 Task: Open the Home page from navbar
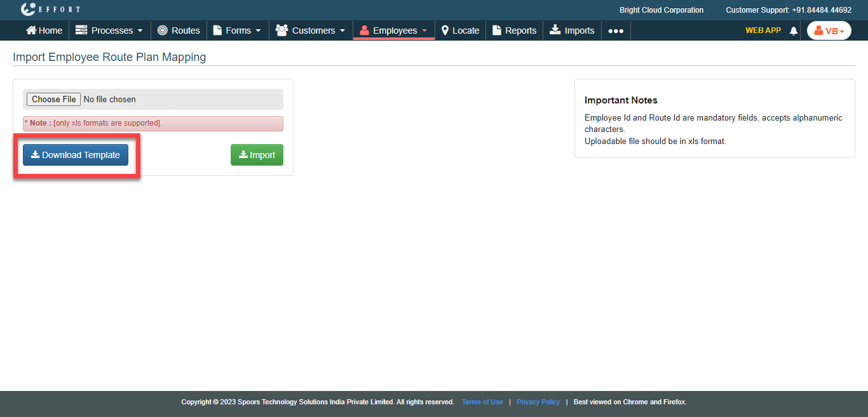tap(44, 30)
